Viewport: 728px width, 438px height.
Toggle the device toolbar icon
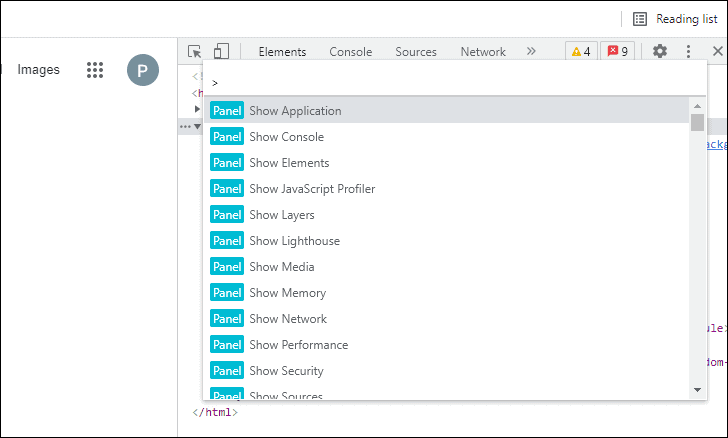coord(221,51)
